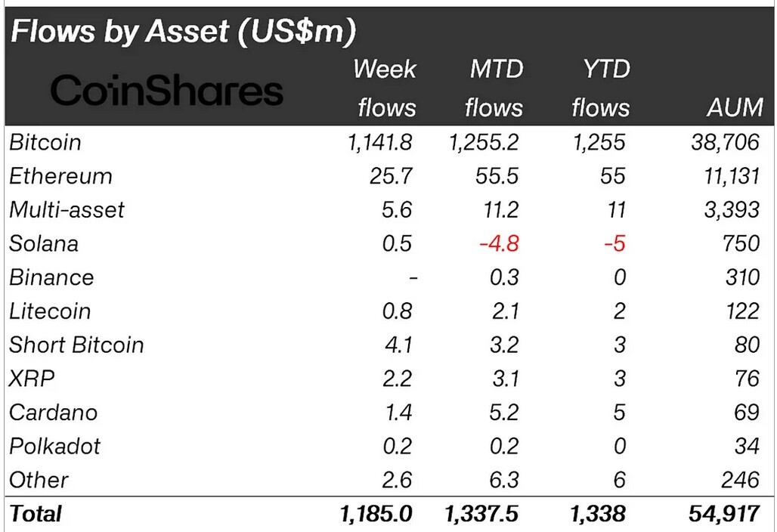Select the total AUM figure 54,917
The image size is (777, 532).
pos(724,514)
